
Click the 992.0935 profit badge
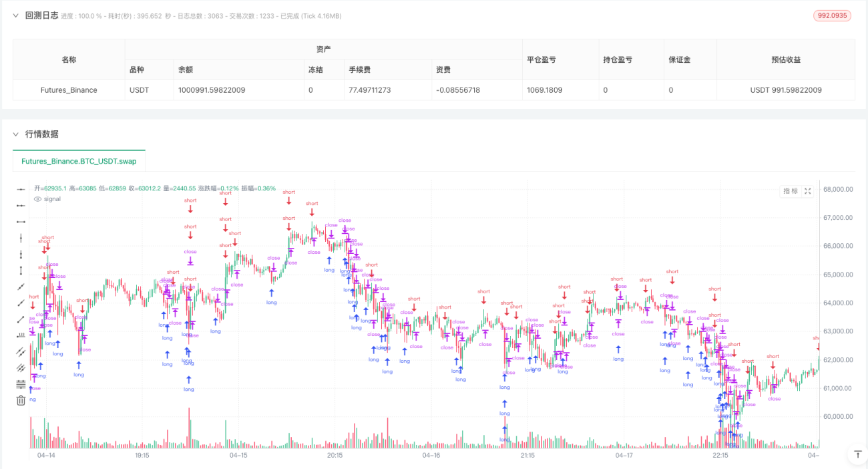pos(833,15)
